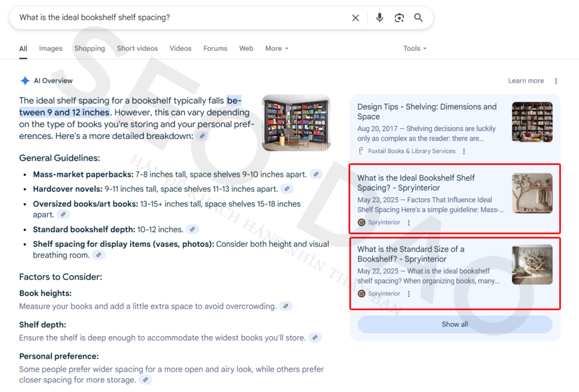Click the magnifying glass search icon
This screenshot has width=579, height=392.
tap(418, 18)
